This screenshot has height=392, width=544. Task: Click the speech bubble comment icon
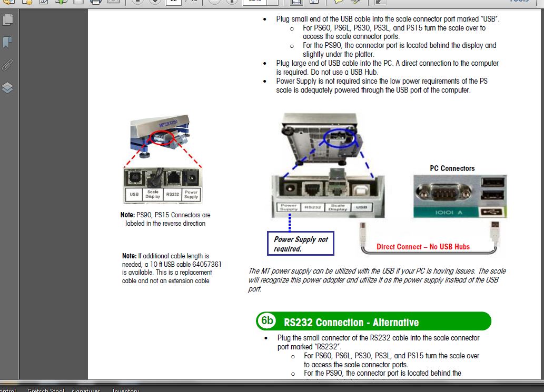(338, 2)
